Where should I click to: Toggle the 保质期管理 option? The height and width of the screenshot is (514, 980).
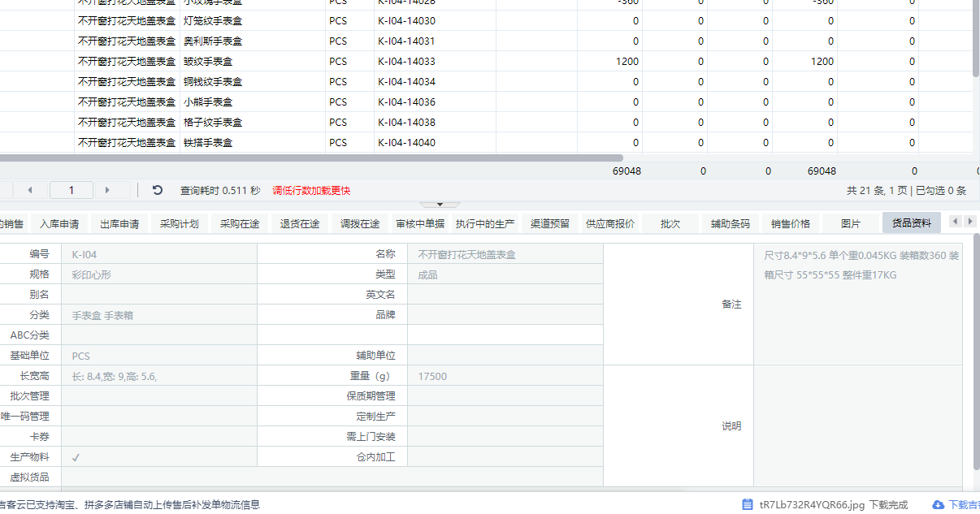tap(505, 396)
